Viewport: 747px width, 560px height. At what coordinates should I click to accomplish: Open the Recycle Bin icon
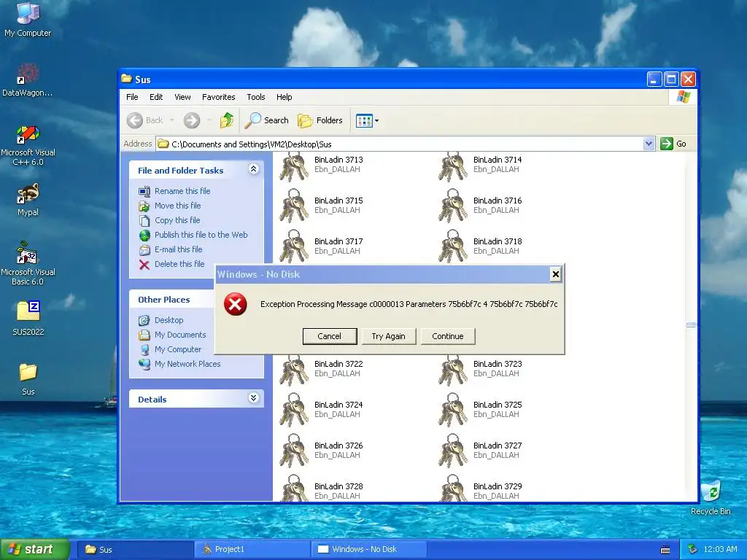[x=711, y=497]
